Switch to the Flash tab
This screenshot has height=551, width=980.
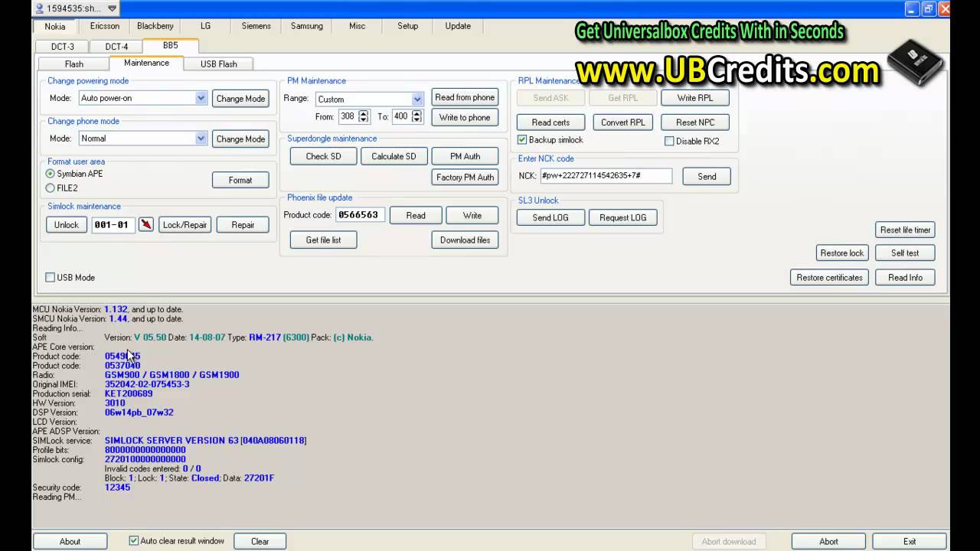click(x=74, y=64)
